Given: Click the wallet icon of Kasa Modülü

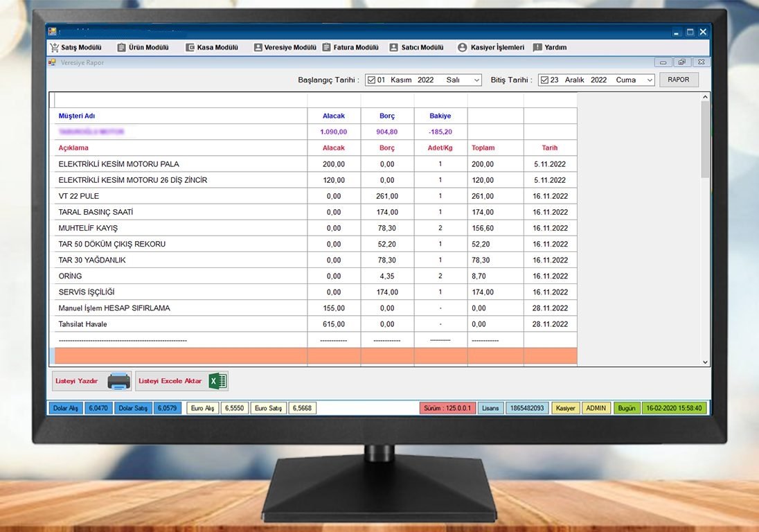Looking at the screenshot, I should coord(190,47).
